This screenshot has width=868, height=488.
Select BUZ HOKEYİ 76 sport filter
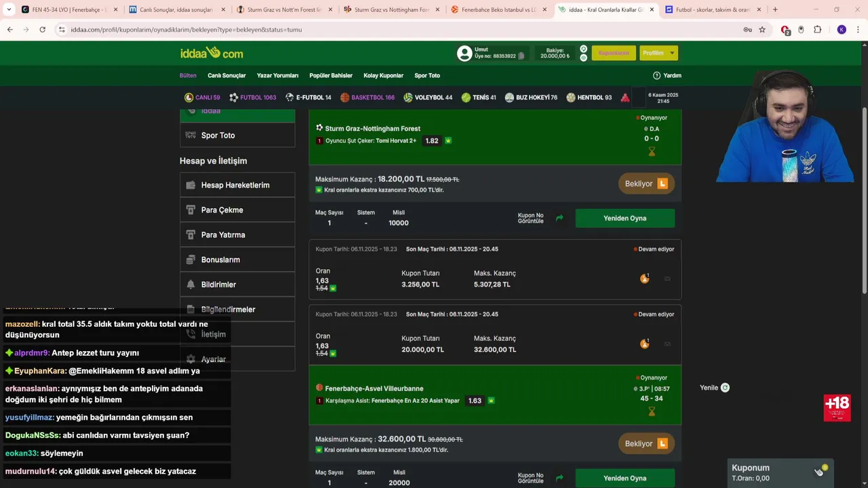(x=530, y=98)
